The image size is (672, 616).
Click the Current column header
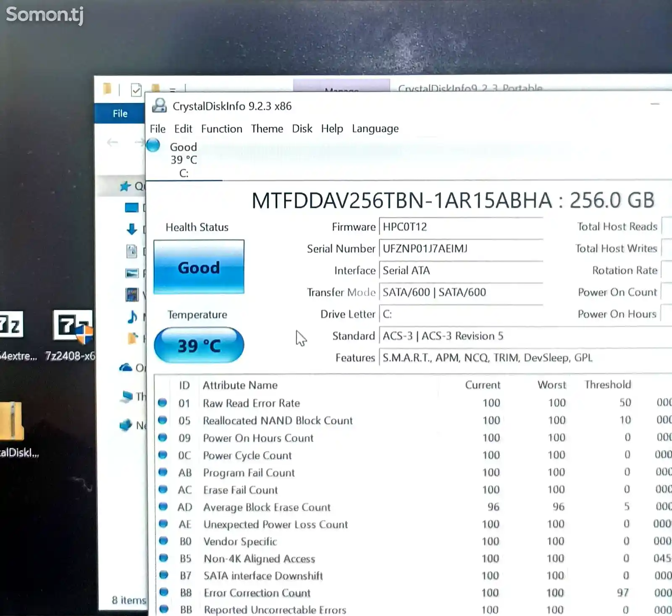pyautogui.click(x=483, y=385)
